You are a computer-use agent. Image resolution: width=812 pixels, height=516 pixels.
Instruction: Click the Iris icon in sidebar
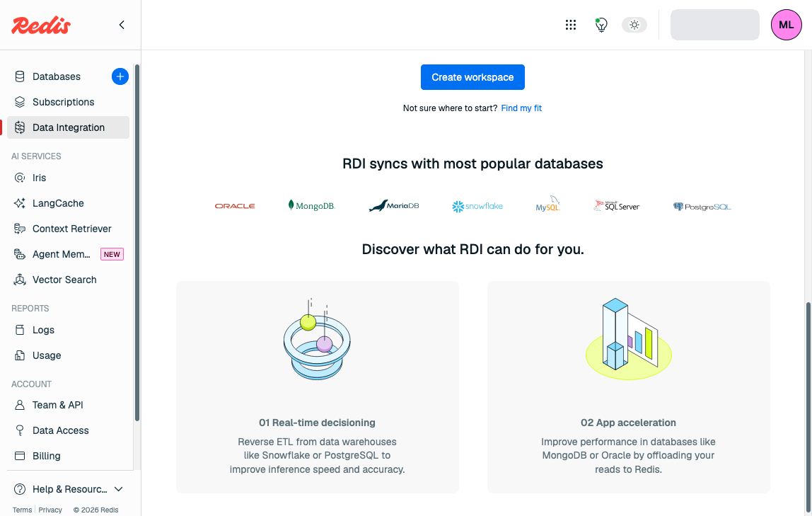(x=20, y=178)
